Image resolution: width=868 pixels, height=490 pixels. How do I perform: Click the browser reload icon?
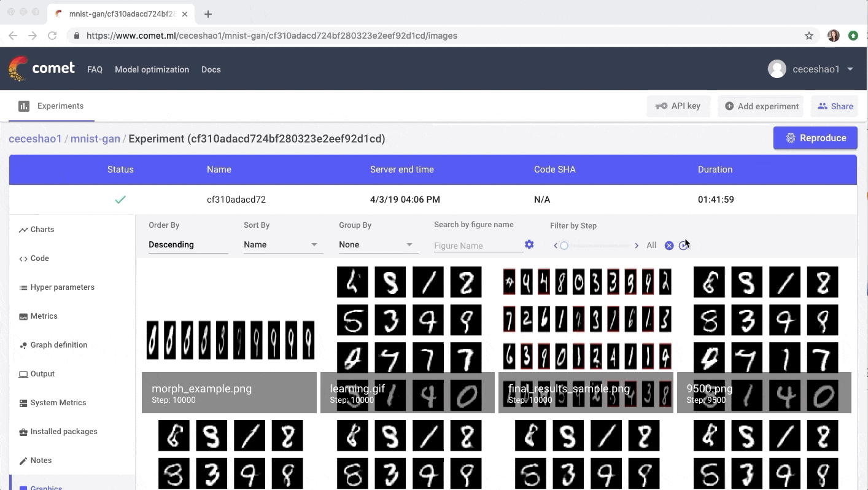52,36
